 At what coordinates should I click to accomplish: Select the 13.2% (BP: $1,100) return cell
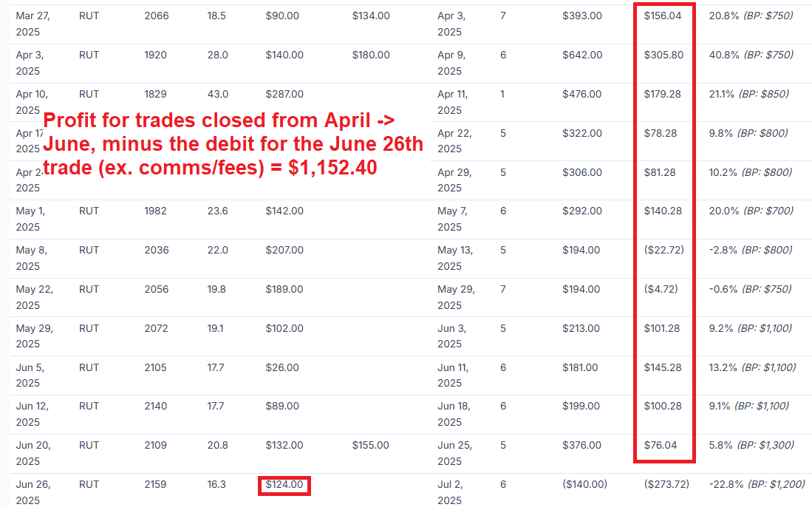(752, 367)
